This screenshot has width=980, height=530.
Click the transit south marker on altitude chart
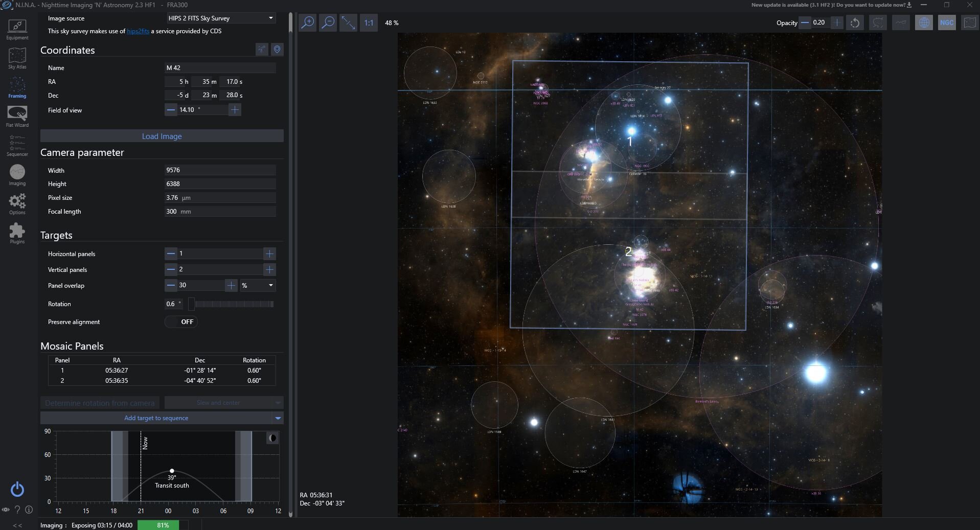click(172, 471)
